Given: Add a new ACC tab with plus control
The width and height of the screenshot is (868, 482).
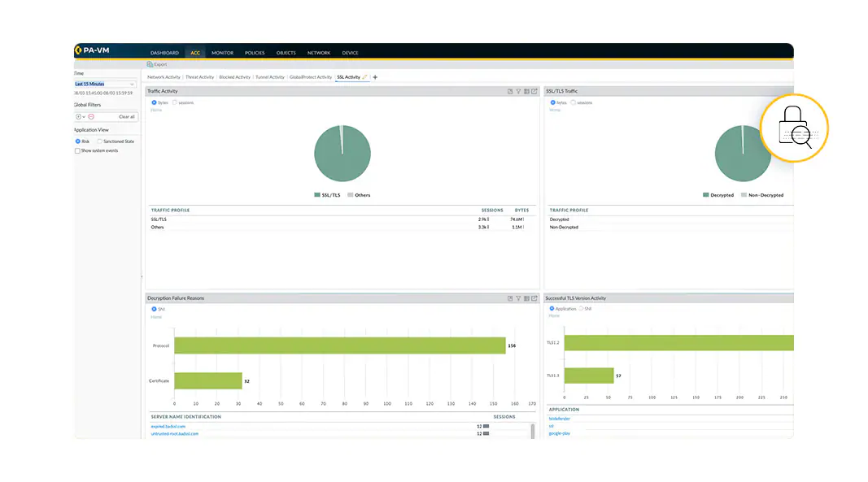Looking at the screenshot, I should pos(374,76).
